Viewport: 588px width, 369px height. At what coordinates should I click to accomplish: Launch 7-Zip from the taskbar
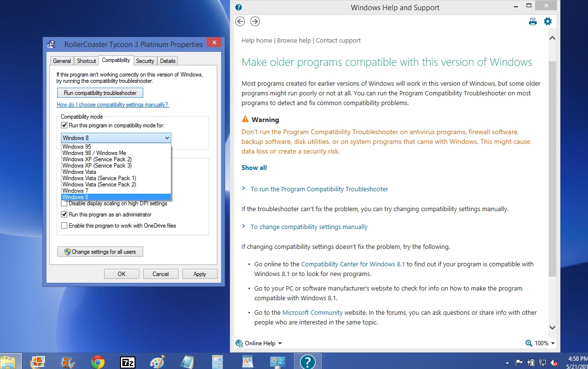pyautogui.click(x=127, y=362)
